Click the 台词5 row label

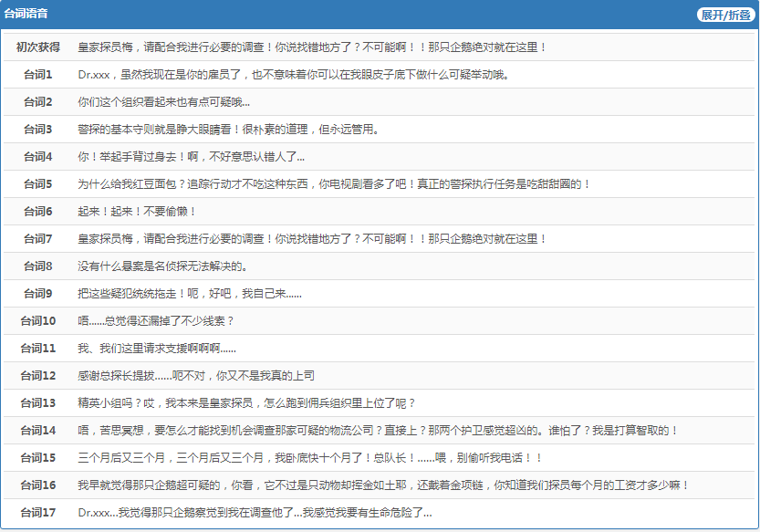38,184
